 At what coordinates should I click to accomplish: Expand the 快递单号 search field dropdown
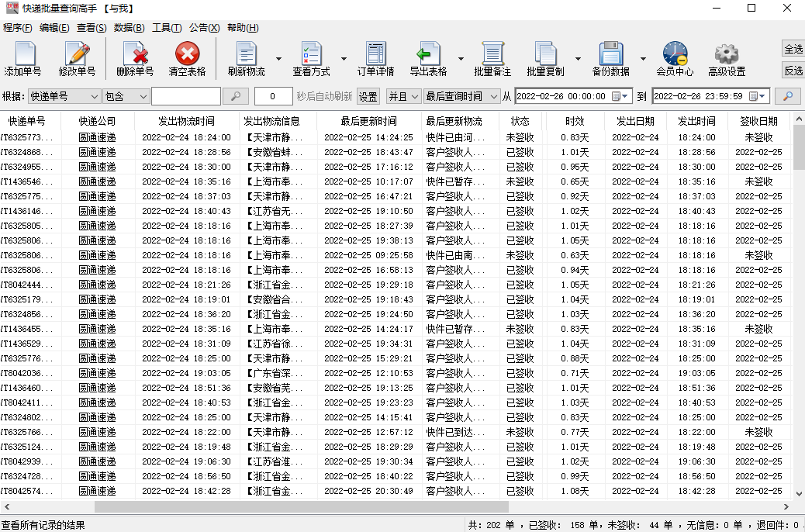point(94,96)
